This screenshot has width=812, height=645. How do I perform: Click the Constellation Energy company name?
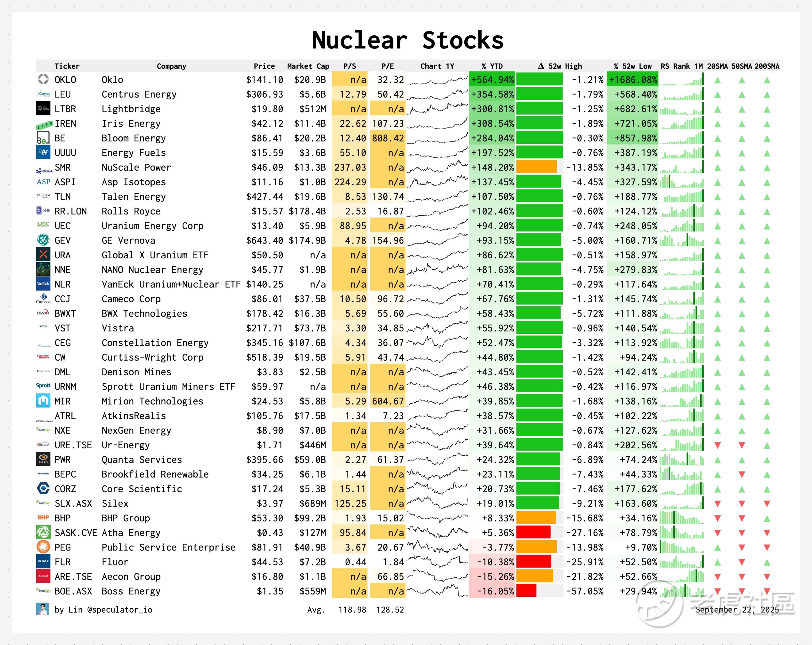155,343
